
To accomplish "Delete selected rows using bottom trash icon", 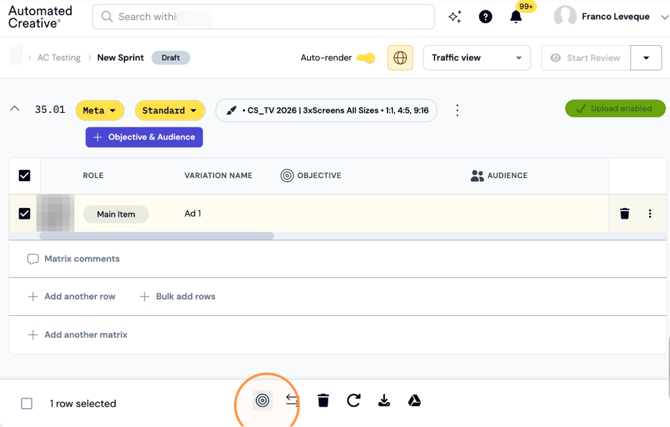I will point(323,400).
